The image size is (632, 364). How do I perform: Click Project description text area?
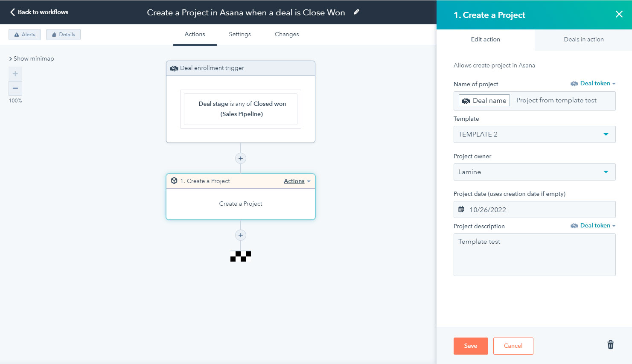pos(534,255)
